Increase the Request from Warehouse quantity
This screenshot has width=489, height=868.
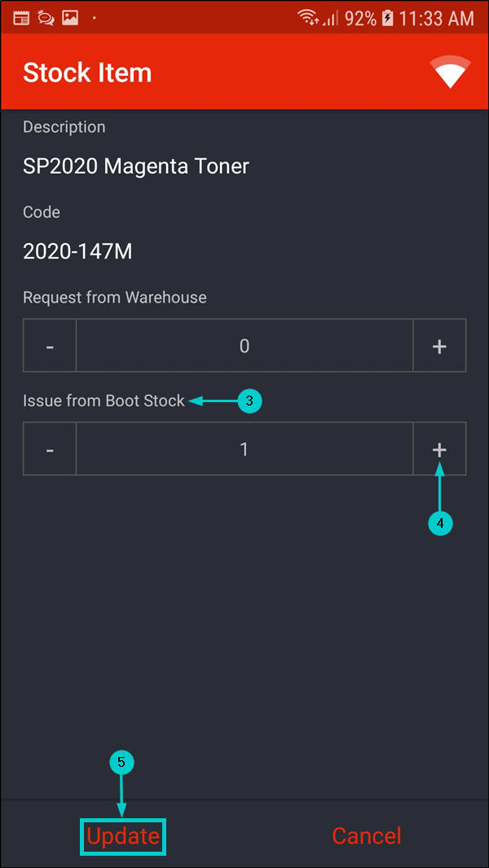[x=439, y=346]
